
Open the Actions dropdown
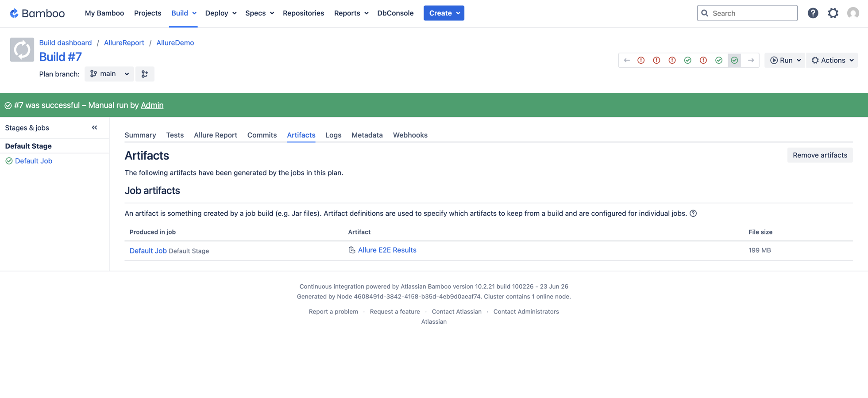832,60
